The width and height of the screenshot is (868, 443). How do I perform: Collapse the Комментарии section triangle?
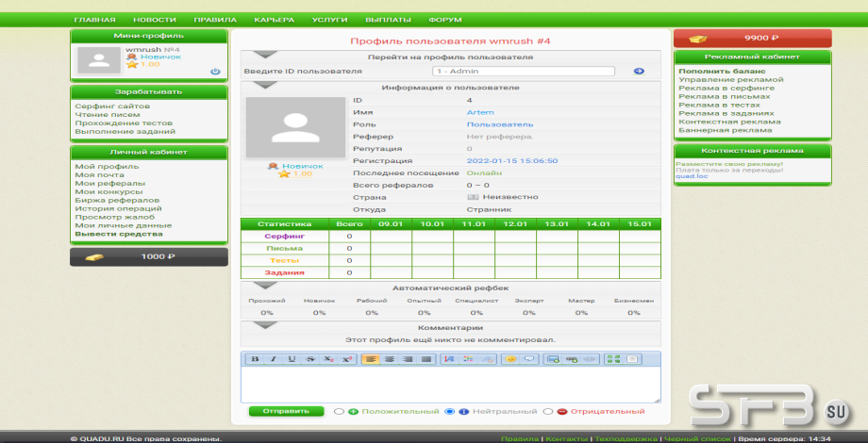click(264, 325)
